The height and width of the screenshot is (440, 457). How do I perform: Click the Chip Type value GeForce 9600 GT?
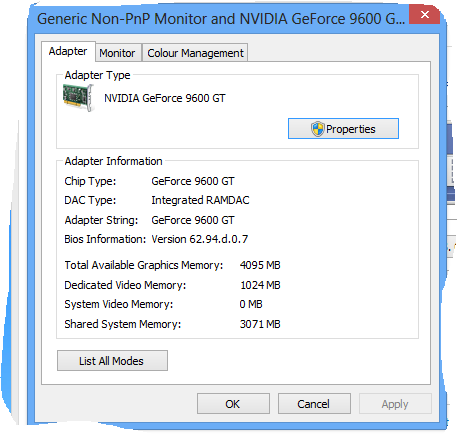[193, 181]
